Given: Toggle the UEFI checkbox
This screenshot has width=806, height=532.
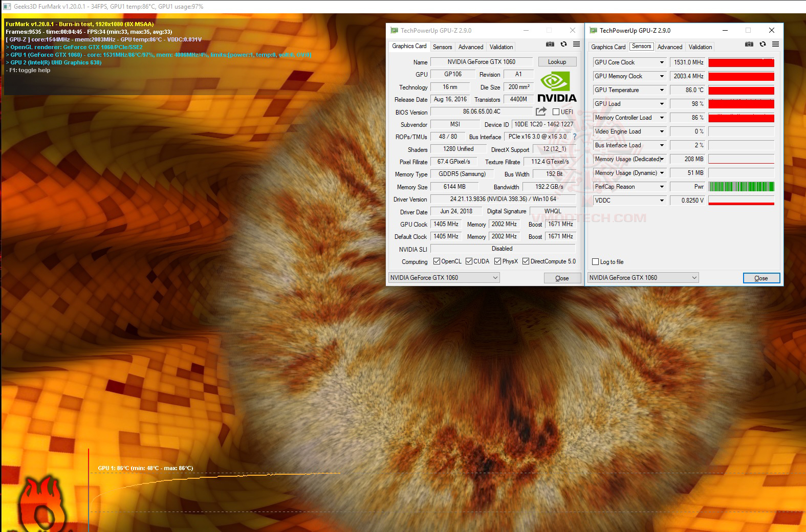Looking at the screenshot, I should pos(556,112).
